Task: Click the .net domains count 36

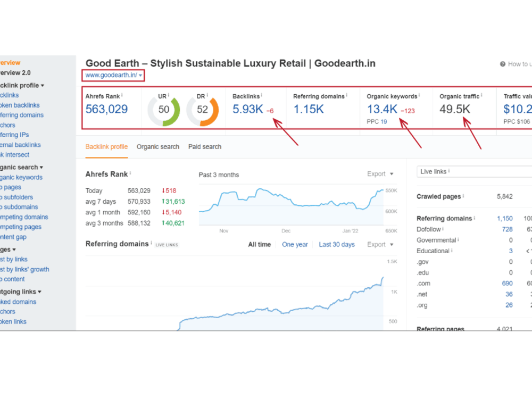Action: pos(509,294)
